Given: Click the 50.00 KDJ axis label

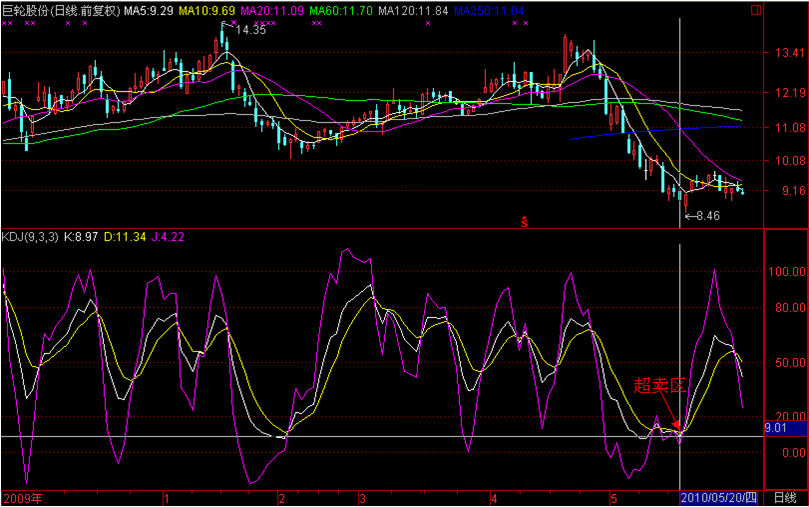Looking at the screenshot, I should (x=790, y=363).
